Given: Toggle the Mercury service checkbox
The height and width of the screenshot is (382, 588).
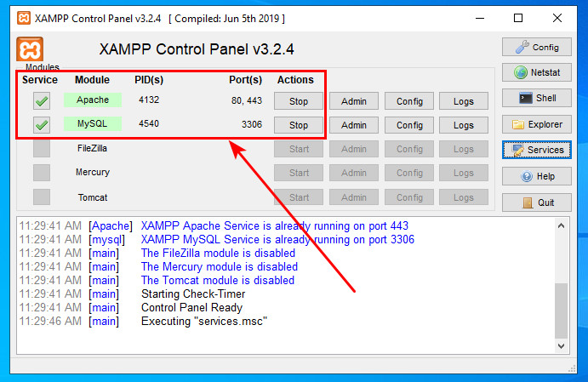Looking at the screenshot, I should [x=42, y=173].
